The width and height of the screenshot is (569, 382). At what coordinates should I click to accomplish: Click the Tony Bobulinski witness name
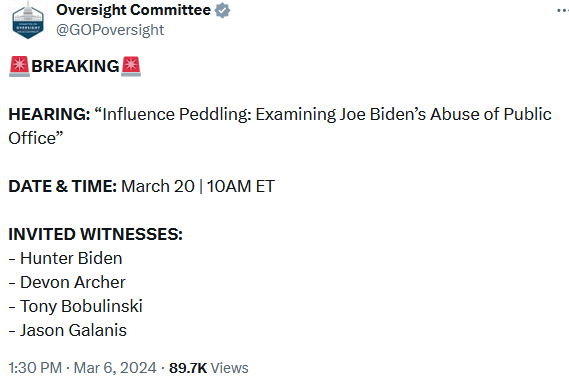point(81,307)
